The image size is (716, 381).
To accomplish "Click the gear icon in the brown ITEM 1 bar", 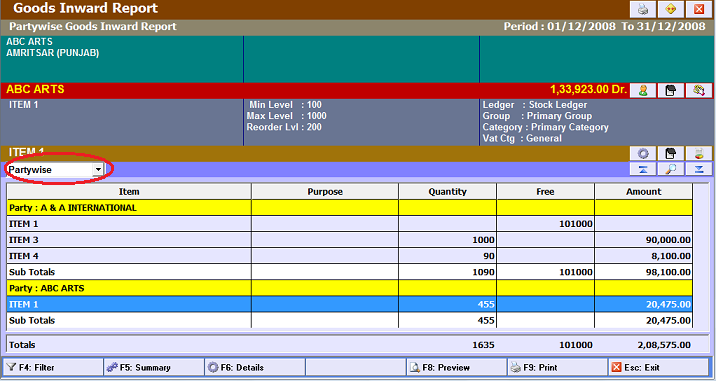I will [643, 153].
